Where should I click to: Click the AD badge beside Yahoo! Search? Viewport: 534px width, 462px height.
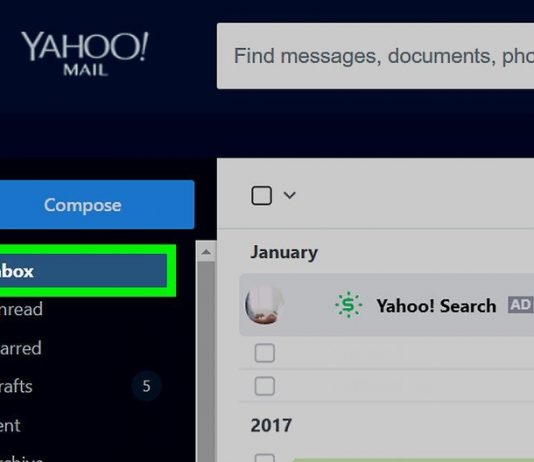click(520, 304)
